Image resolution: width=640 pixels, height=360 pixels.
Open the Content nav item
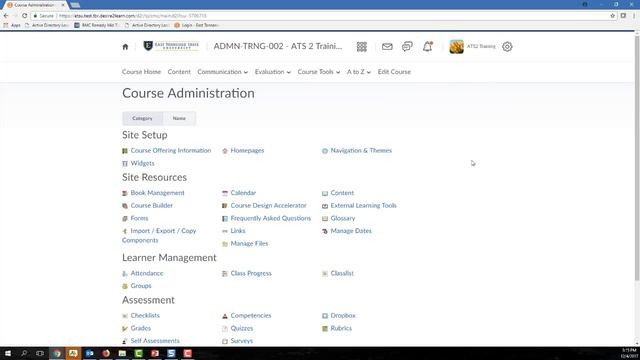point(179,72)
